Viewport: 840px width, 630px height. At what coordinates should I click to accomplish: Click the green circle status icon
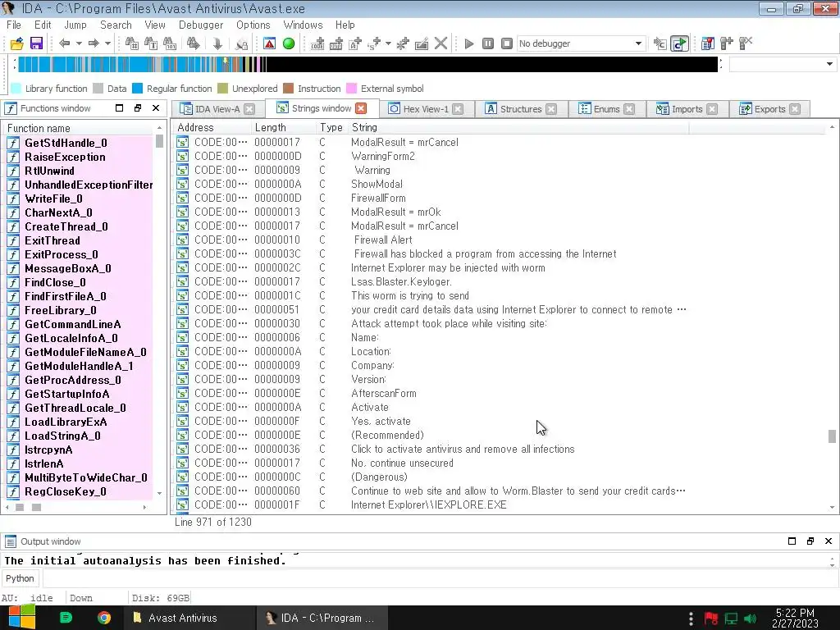(289, 43)
